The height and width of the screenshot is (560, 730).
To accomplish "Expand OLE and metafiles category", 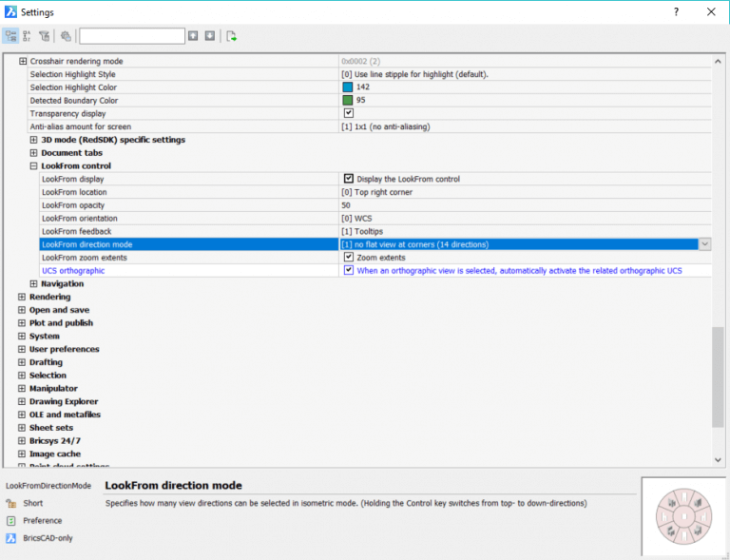I will click(x=22, y=415).
